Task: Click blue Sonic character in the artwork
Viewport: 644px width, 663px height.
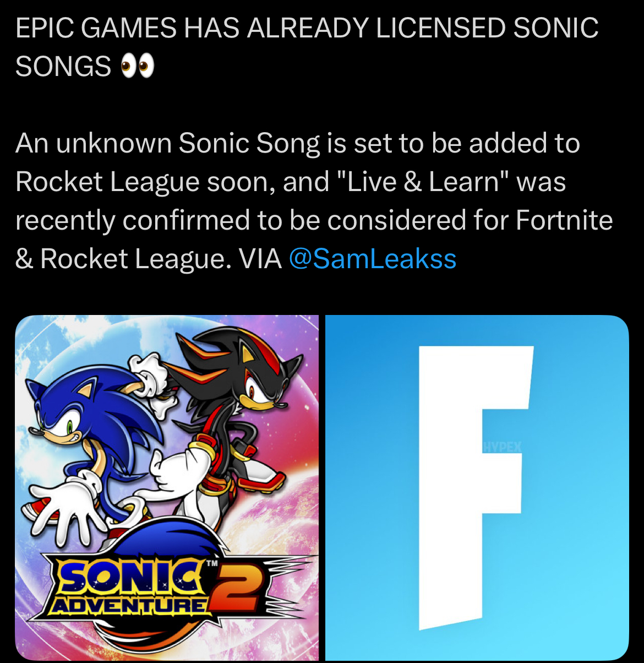Action: tap(94, 441)
